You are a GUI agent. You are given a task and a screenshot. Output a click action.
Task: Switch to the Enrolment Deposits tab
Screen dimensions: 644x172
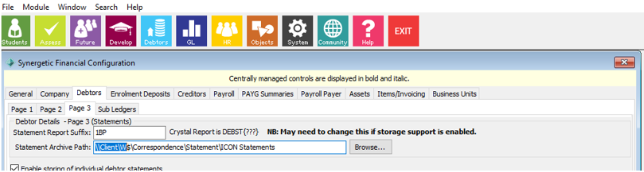point(140,94)
